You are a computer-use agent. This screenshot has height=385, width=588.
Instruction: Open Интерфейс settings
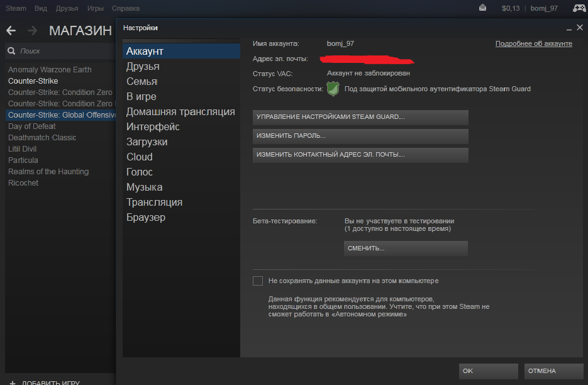pos(181,127)
